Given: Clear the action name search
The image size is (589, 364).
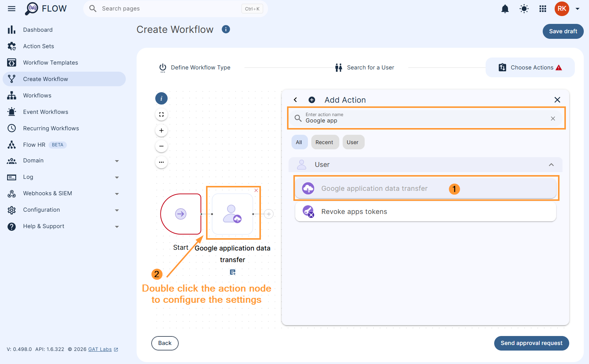Looking at the screenshot, I should 553,118.
